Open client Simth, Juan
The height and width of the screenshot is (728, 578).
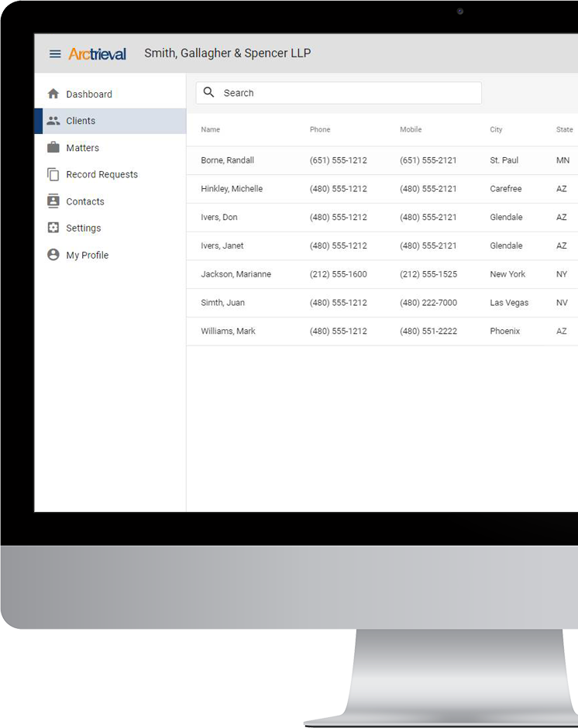222,303
